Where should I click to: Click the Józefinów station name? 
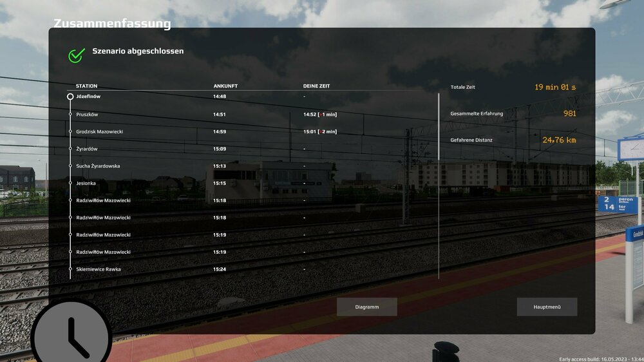pyautogui.click(x=88, y=97)
